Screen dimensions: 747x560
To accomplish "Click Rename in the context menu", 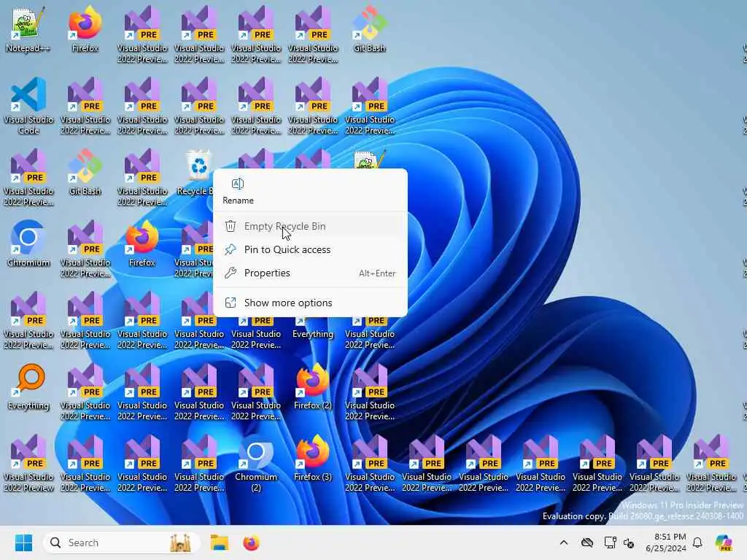I will click(238, 192).
